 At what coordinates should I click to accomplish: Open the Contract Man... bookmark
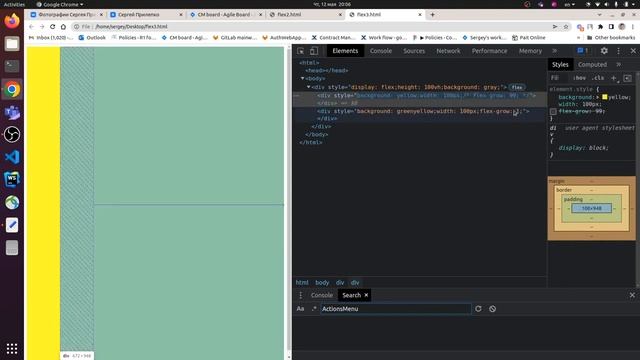point(333,38)
